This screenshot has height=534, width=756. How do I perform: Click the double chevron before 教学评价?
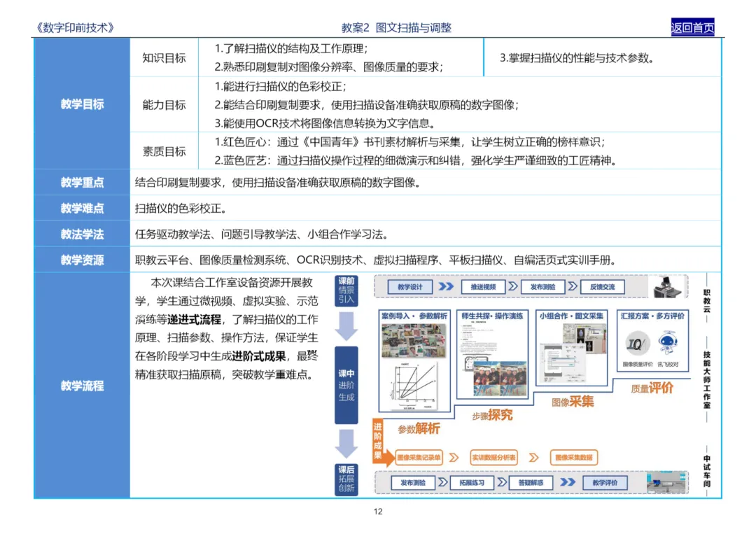coord(568,482)
